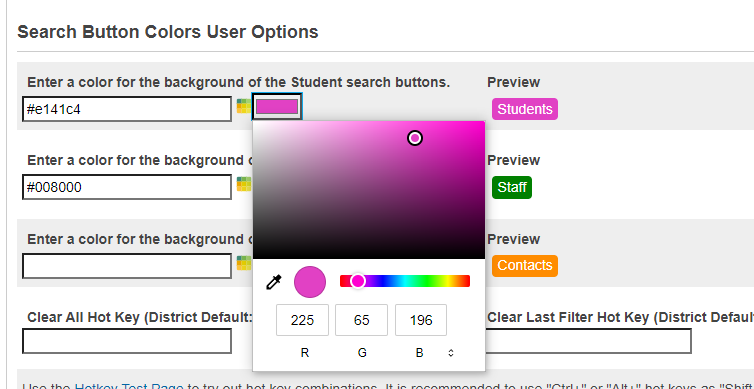Toggle RGB color format switcher arrows

(x=451, y=353)
